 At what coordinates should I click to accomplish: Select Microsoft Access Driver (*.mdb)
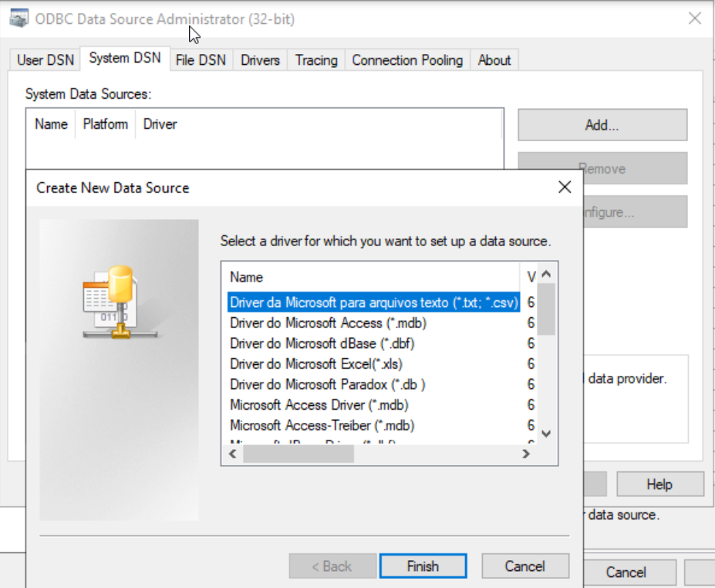[319, 405]
